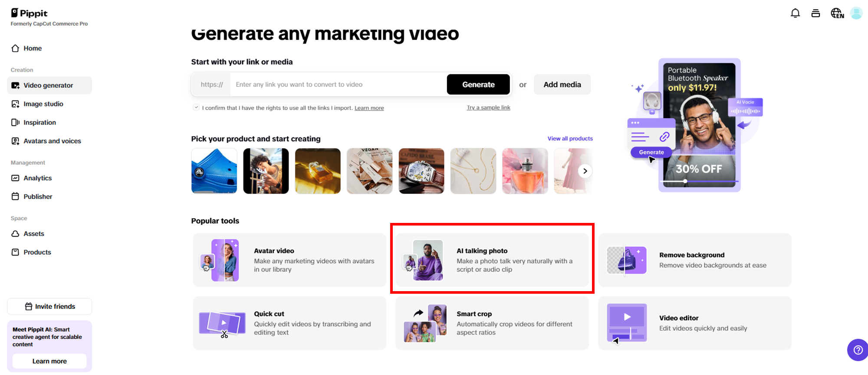The width and height of the screenshot is (868, 375).
Task: Open the Video editor tool
Action: [x=694, y=323]
